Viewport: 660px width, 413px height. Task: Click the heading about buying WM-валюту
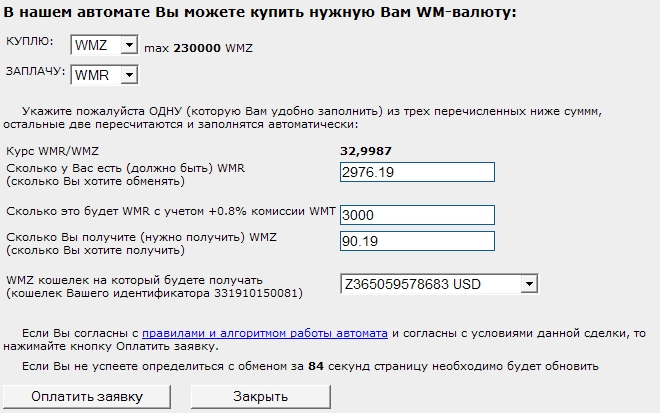point(260,12)
